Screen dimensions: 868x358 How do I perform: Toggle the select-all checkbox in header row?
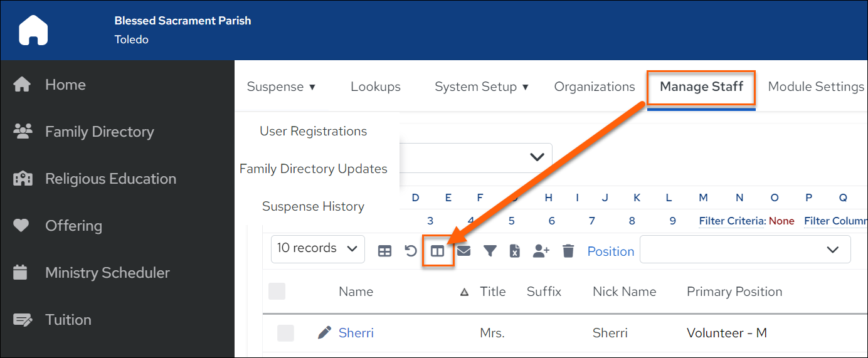pyautogui.click(x=277, y=291)
